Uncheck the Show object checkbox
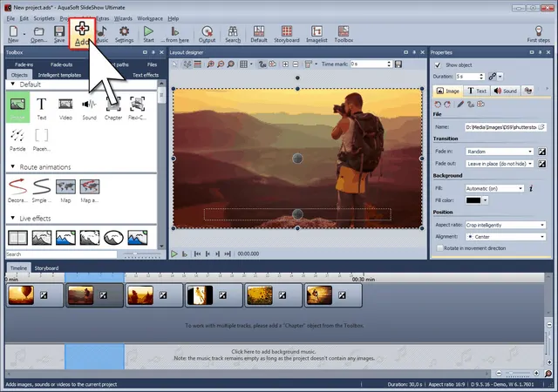The image size is (558, 392). coord(437,64)
